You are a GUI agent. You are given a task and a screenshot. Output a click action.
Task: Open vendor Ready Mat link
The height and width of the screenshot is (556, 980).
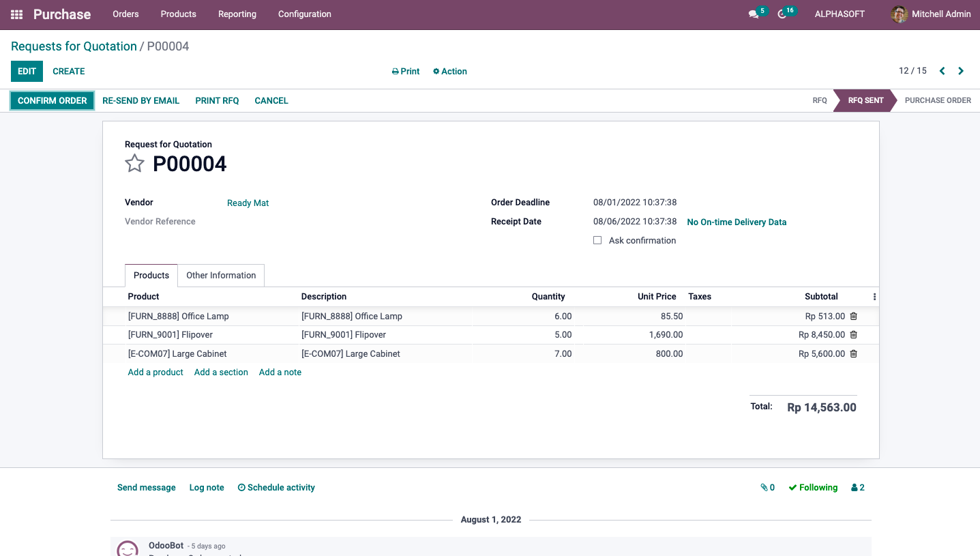coord(248,203)
